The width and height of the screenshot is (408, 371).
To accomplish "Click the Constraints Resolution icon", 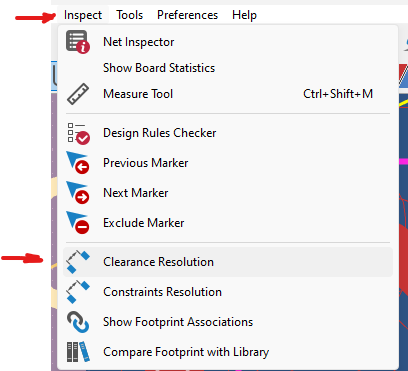I will [78, 292].
